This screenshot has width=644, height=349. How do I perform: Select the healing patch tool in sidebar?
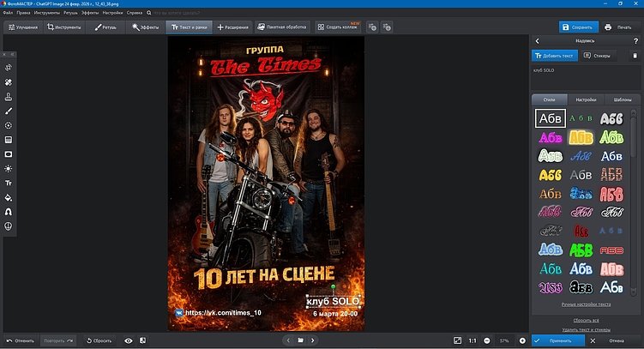pos(9,82)
